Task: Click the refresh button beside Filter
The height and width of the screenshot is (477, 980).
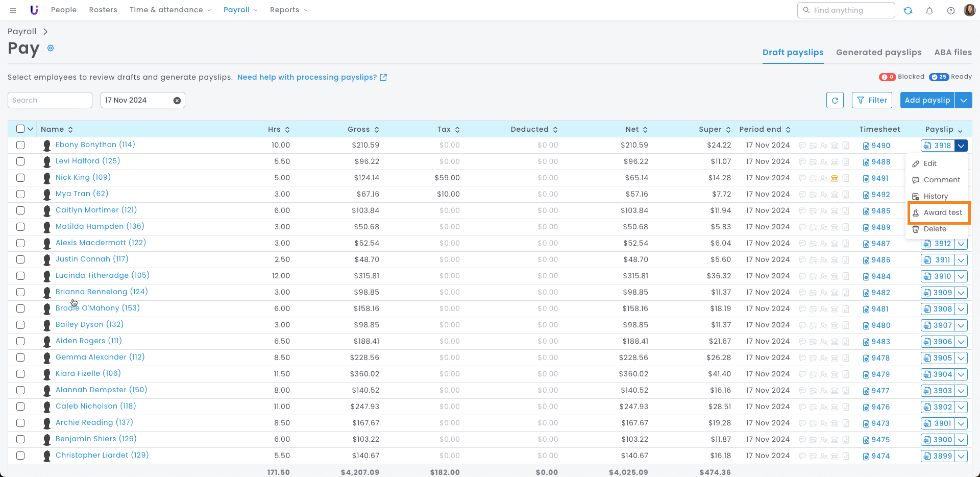Action: click(x=835, y=101)
